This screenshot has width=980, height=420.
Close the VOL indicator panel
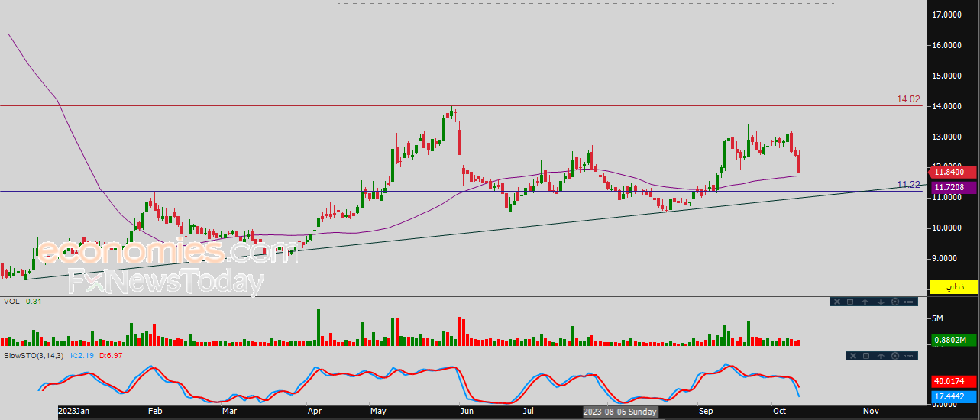(837, 302)
